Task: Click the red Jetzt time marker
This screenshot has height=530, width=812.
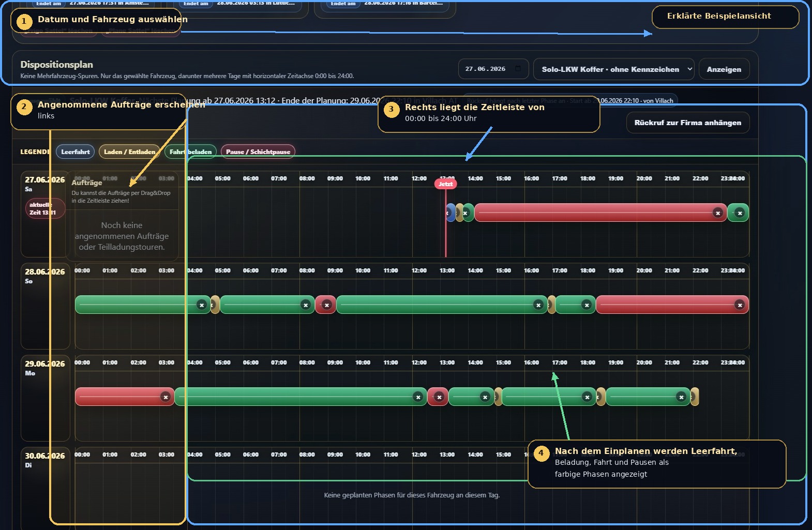Action: pyautogui.click(x=446, y=184)
